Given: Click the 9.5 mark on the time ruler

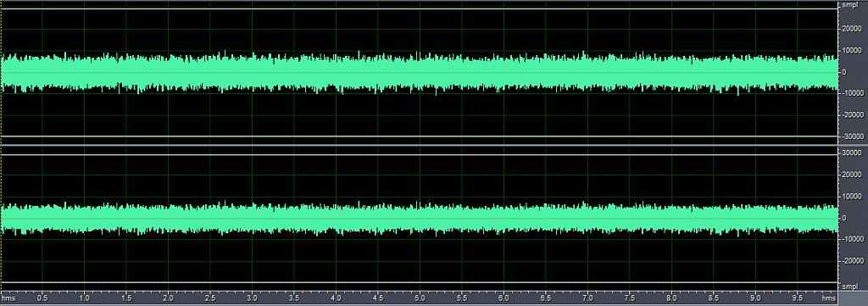Looking at the screenshot, I should click(797, 298).
